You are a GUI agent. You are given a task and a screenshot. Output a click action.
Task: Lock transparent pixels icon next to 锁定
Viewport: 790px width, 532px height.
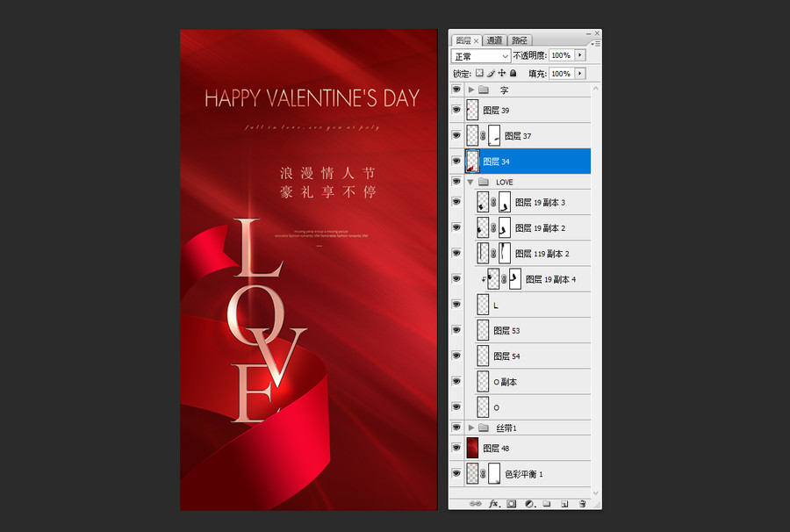[479, 73]
